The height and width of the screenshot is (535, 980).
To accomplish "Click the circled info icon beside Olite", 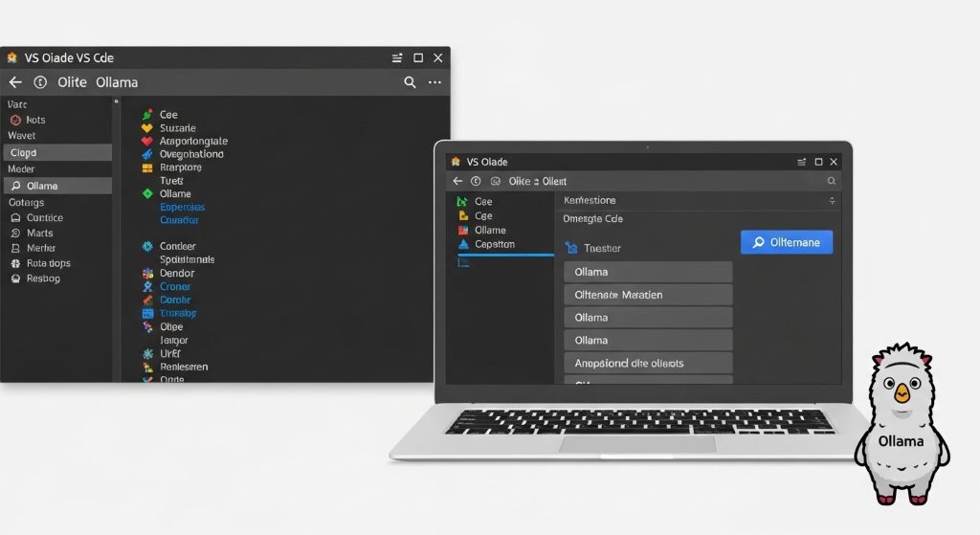I will pos(40,82).
